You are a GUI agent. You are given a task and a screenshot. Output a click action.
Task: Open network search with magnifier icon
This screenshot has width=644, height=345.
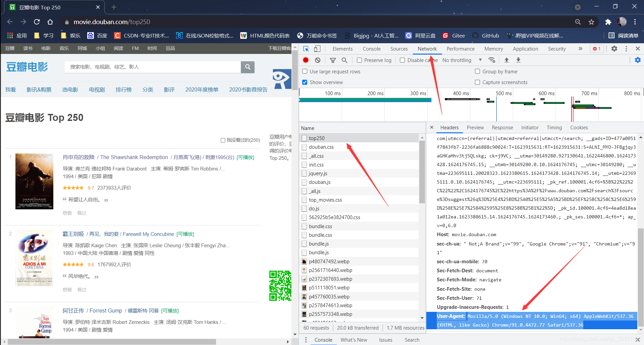coord(344,60)
